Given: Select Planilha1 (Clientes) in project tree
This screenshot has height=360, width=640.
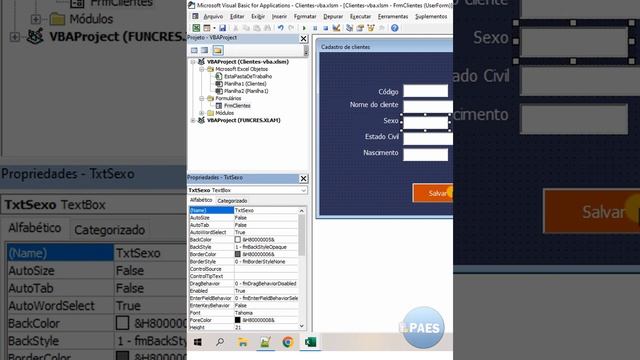Looking at the screenshot, I should (x=245, y=84).
